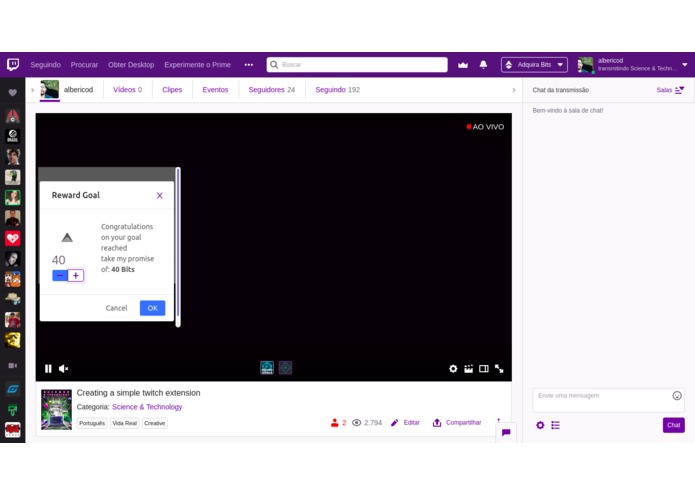Click the eye total views icon
The image size is (695, 494).
pyautogui.click(x=356, y=423)
